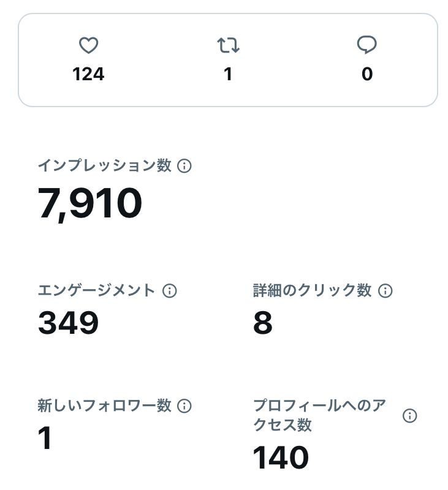448x490 pixels.
Task: Open info icon beside エンゲージメント
Action: (x=170, y=291)
